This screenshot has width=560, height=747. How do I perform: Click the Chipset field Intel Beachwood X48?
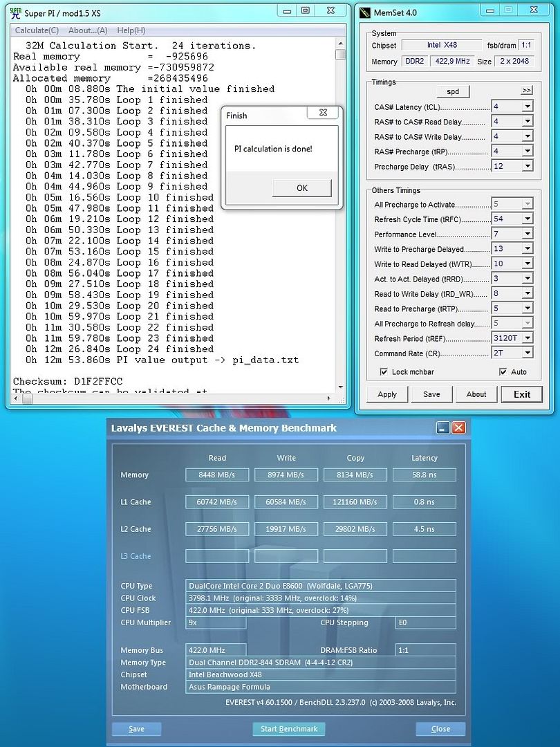[321, 674]
